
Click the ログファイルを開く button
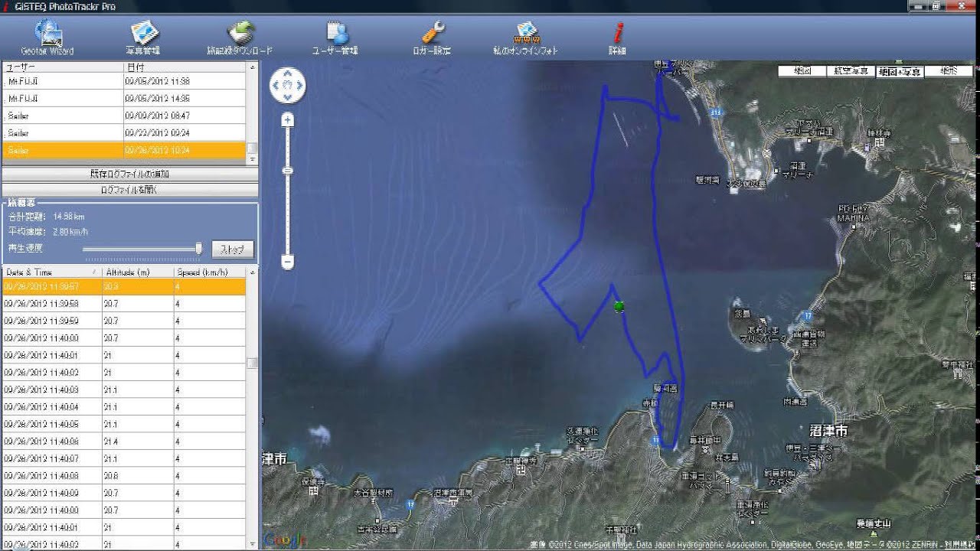(x=129, y=189)
